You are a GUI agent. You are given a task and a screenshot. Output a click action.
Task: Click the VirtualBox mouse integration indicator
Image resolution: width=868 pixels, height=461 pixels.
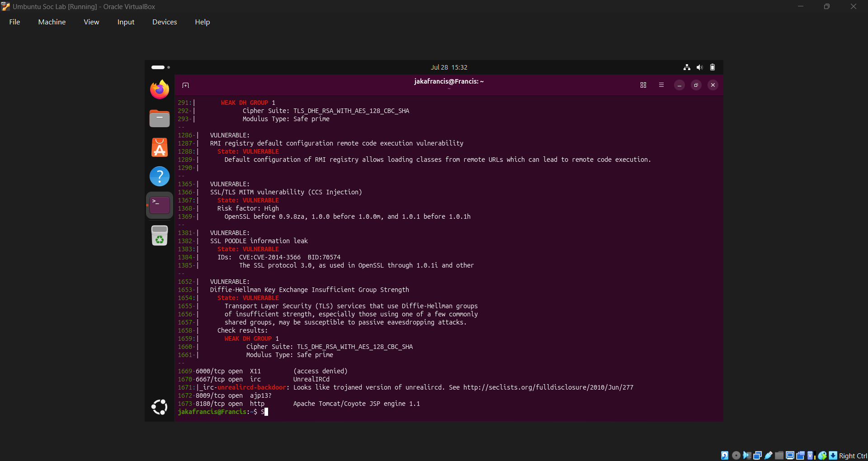click(822, 456)
